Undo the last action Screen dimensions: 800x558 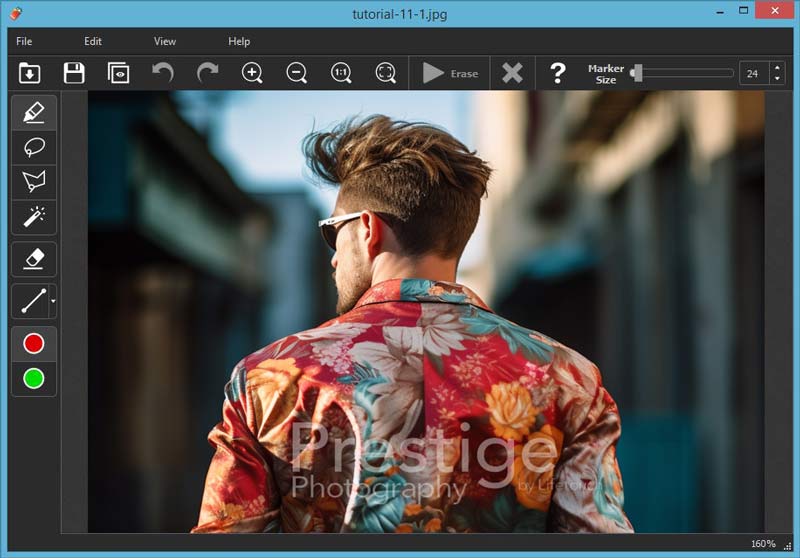[x=163, y=73]
